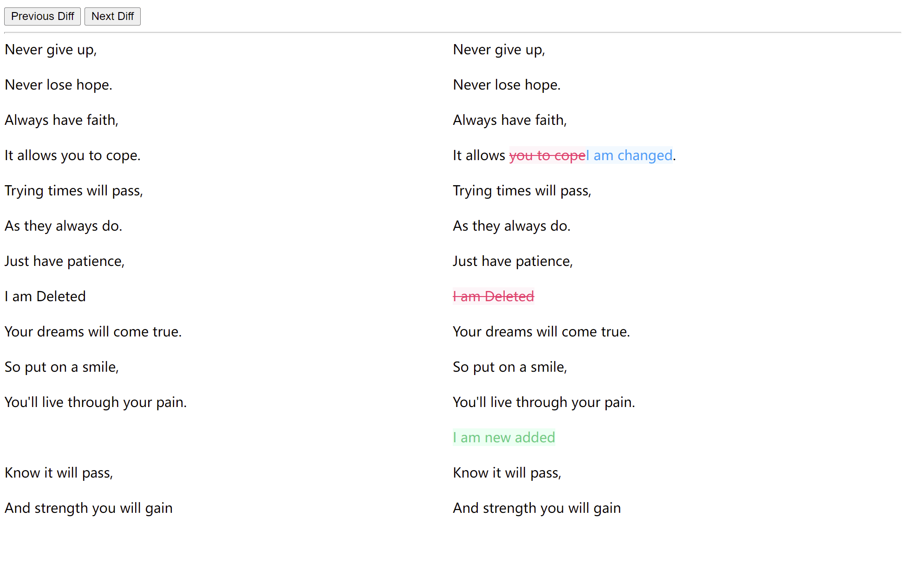Click the Next Diff button
The width and height of the screenshot is (905, 588).
coord(112,16)
